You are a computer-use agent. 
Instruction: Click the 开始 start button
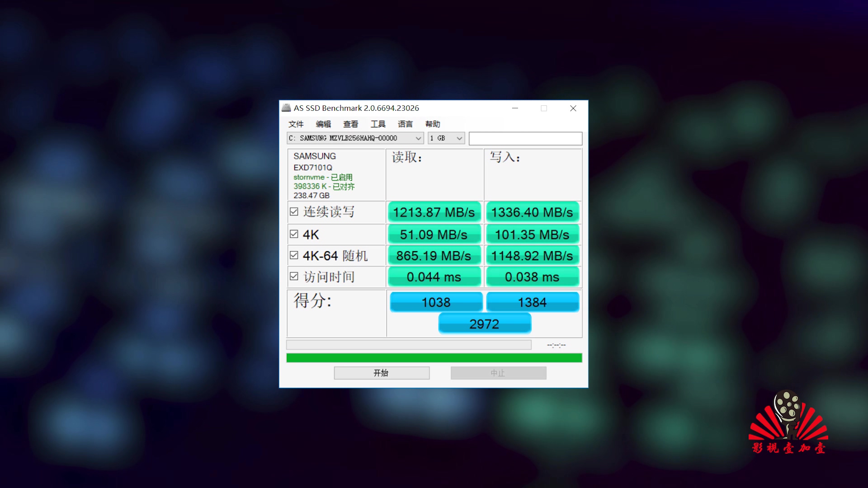point(382,373)
